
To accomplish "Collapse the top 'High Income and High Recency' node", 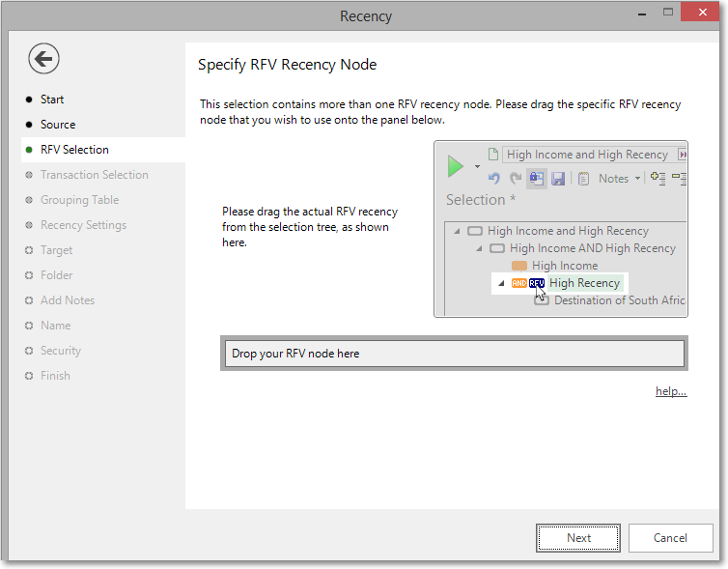I will tap(457, 231).
